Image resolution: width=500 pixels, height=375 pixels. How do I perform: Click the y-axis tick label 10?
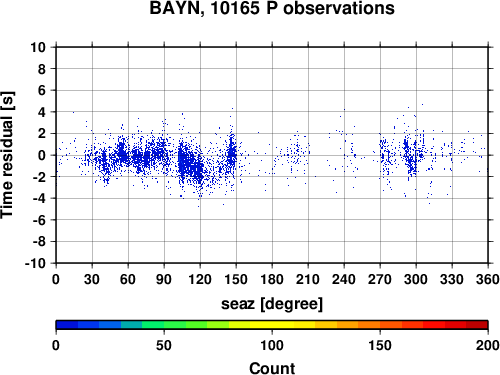tap(38, 47)
